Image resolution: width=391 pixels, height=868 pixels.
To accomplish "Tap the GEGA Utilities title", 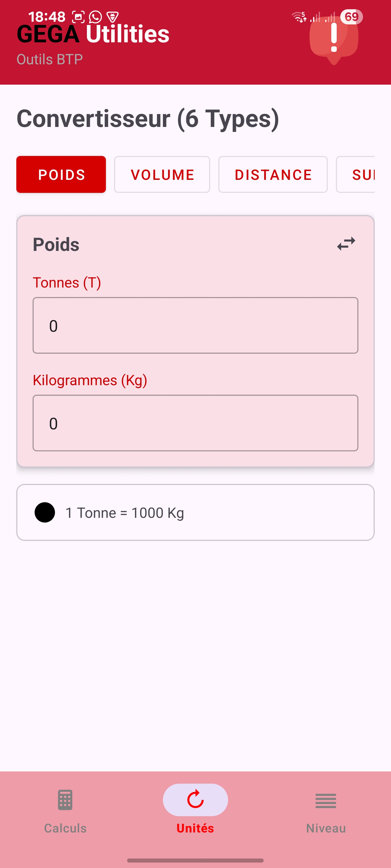I will 93,34.
